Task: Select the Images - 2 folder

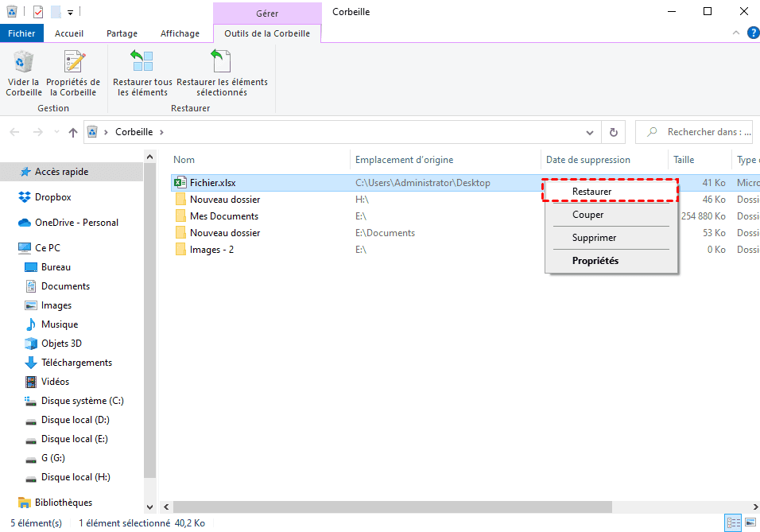Action: point(211,250)
